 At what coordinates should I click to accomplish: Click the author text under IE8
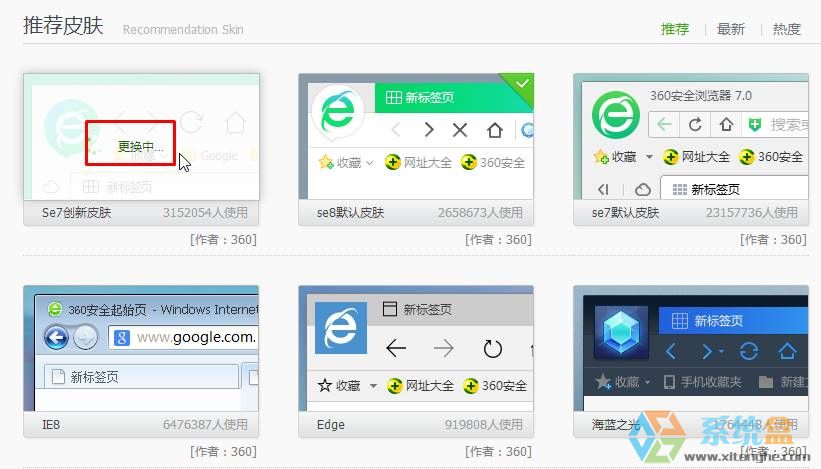click(x=223, y=452)
